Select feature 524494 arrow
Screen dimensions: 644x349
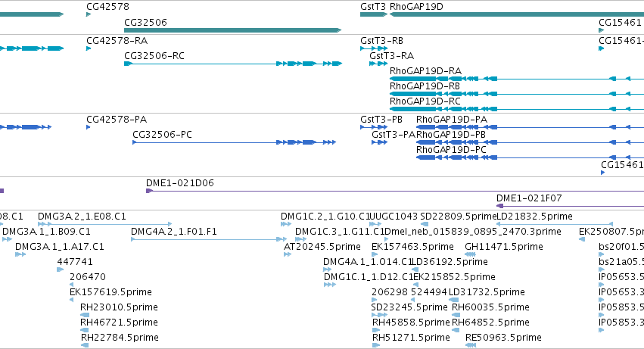(x=412, y=300)
